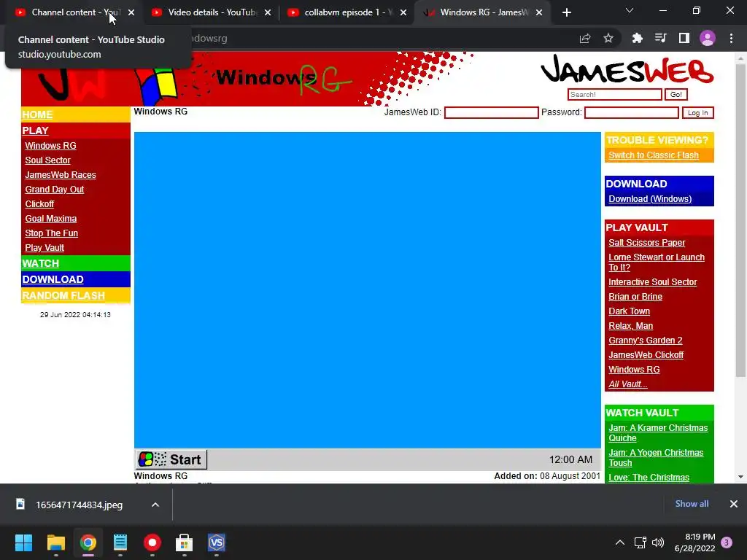Open the RANDOM FLASH menu item

pyautogui.click(x=63, y=295)
